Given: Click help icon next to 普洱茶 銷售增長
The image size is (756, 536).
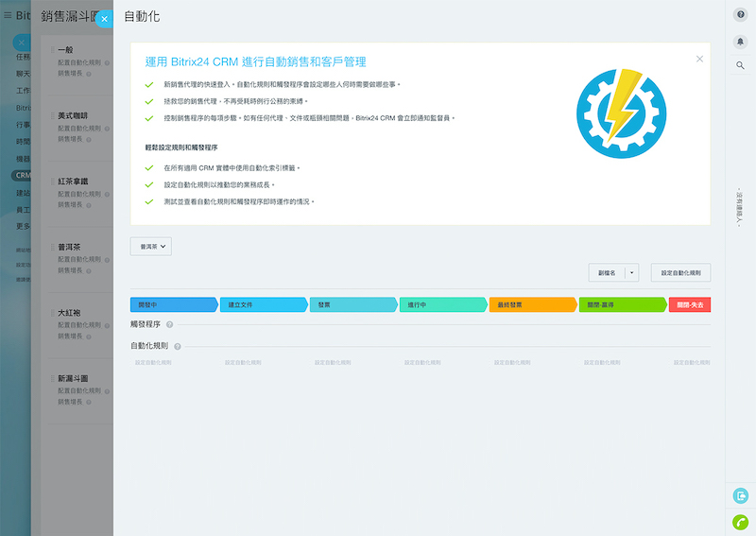Looking at the screenshot, I should pos(89,271).
